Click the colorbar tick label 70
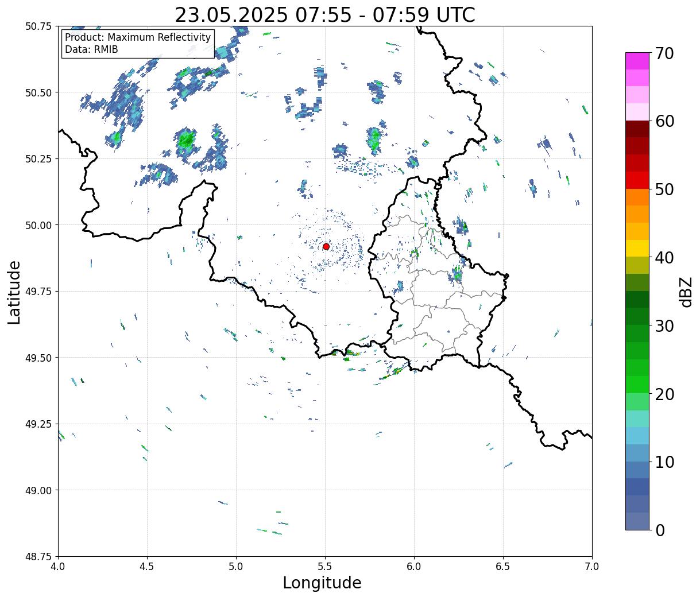The height and width of the screenshot is (597, 700). coord(664,53)
